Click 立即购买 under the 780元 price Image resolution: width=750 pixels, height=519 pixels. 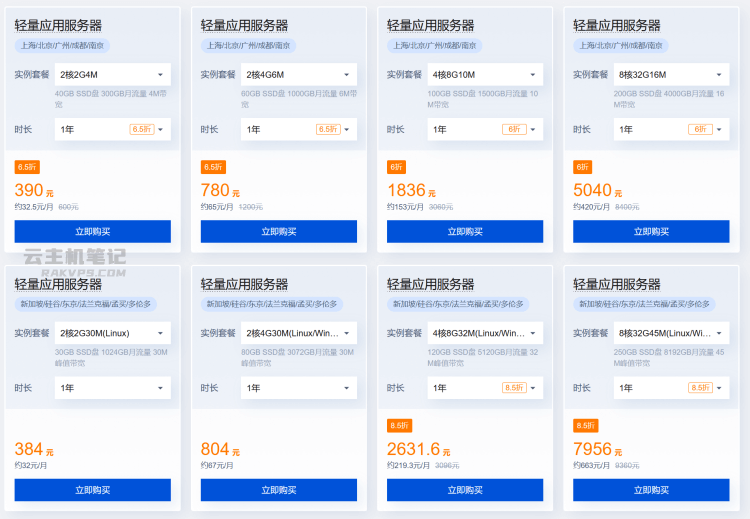click(x=279, y=232)
